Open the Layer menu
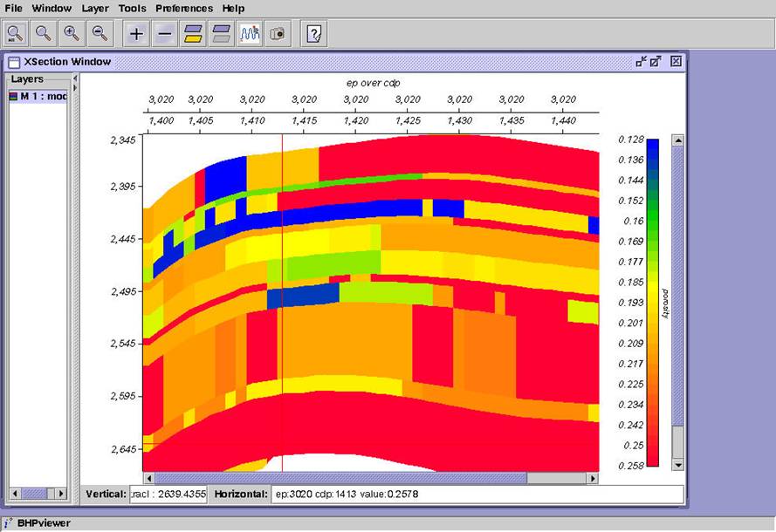The width and height of the screenshot is (776, 532). pos(95,9)
